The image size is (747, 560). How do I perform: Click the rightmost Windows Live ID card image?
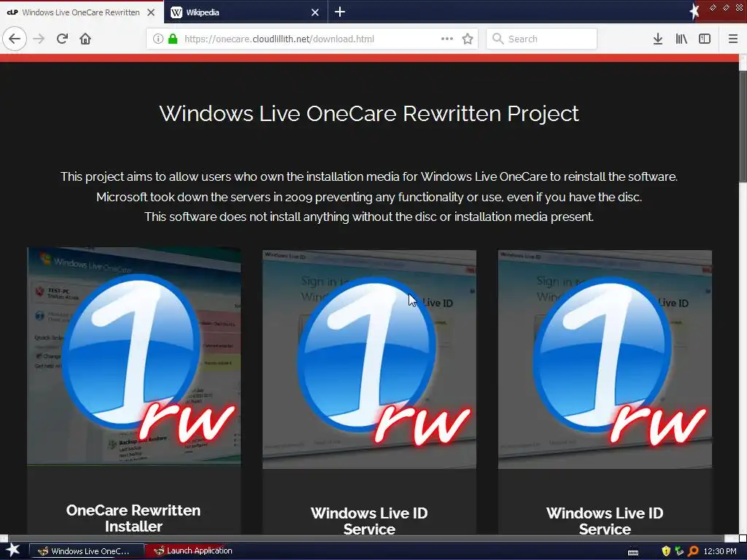pyautogui.click(x=605, y=359)
